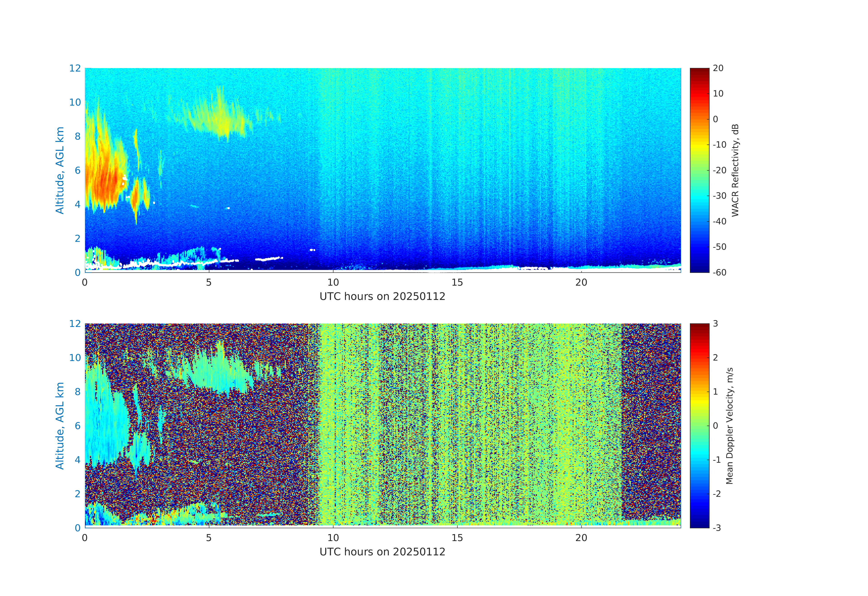
Task: Click the large light-blue cloud at left of the Doppler plot
Action: click(105, 422)
